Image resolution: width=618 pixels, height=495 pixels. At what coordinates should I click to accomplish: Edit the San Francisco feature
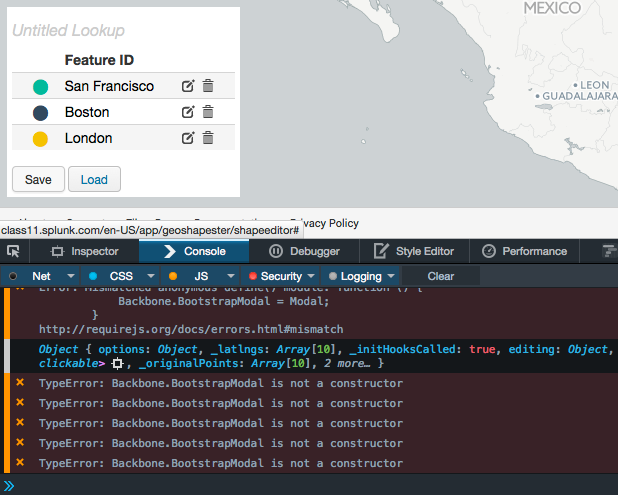coord(187,87)
